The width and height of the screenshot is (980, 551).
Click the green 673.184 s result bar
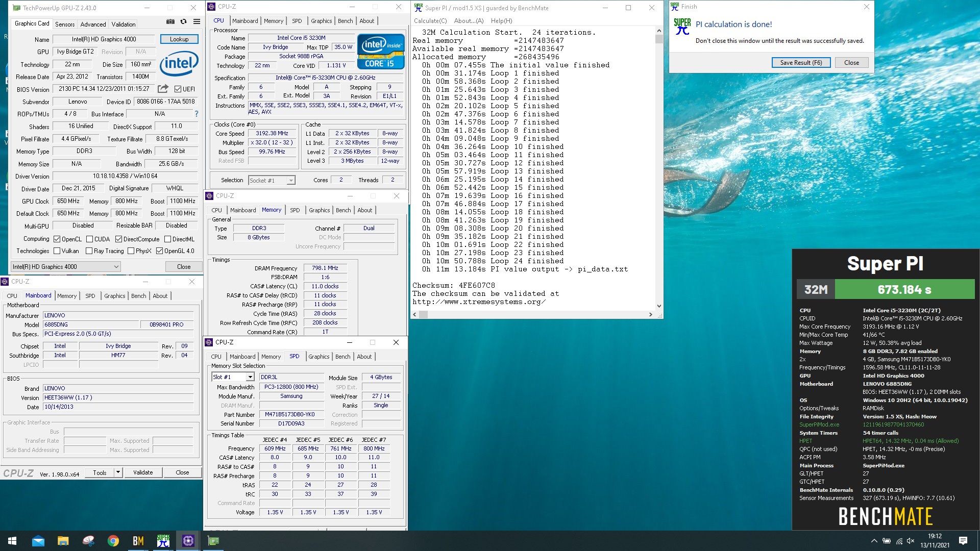(904, 290)
